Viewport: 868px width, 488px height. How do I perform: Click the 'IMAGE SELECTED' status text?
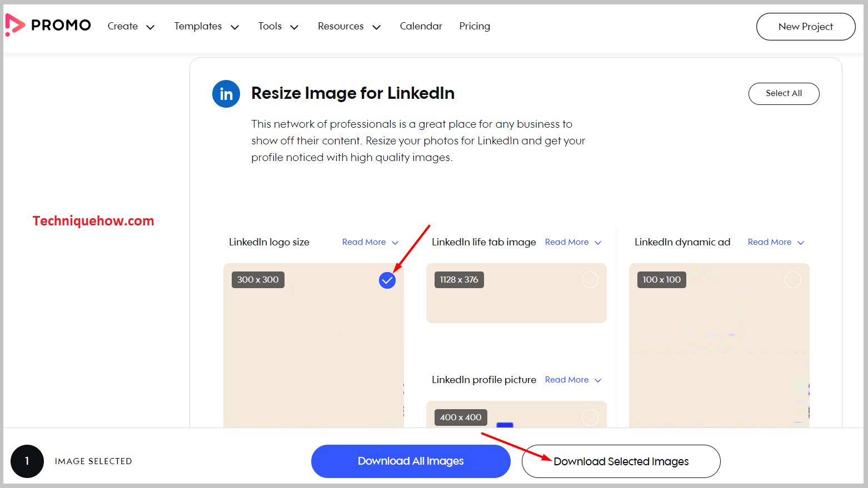point(93,461)
